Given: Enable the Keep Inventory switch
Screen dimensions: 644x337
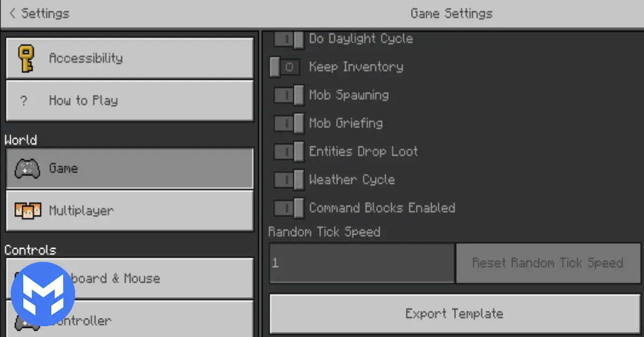Looking at the screenshot, I should click(x=285, y=67).
